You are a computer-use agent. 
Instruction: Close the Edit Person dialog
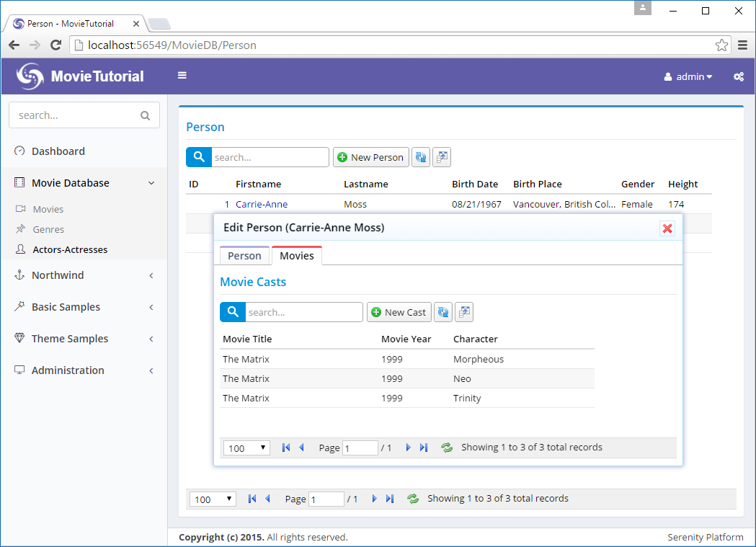click(667, 228)
